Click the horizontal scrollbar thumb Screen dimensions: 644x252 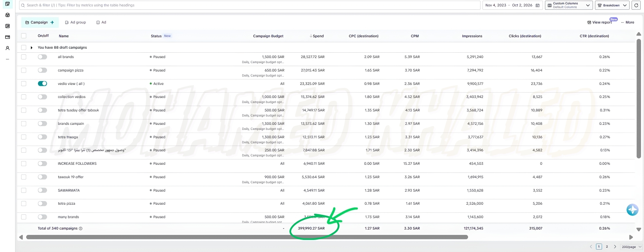coord(247,237)
